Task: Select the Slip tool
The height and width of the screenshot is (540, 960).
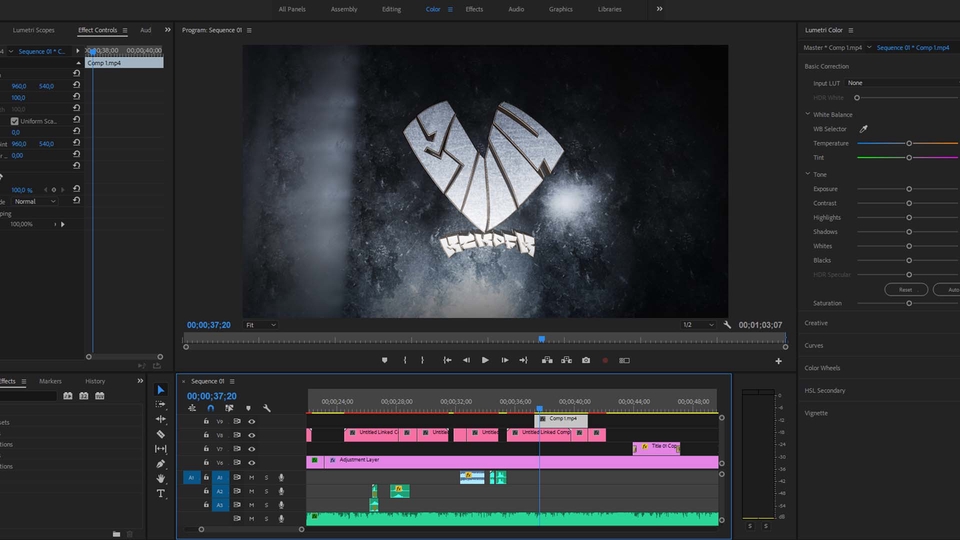Action: point(160,449)
